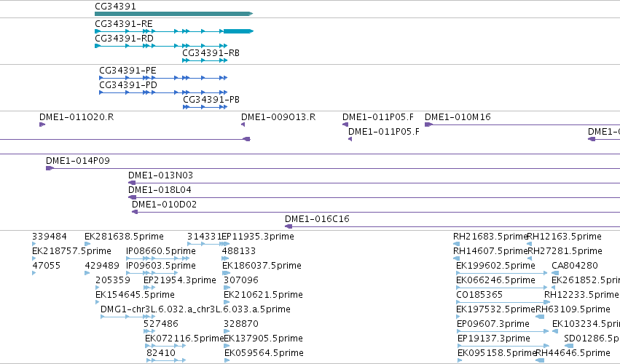Click the EK137905.5prime EST label
620x364 pixels.
tap(263, 339)
